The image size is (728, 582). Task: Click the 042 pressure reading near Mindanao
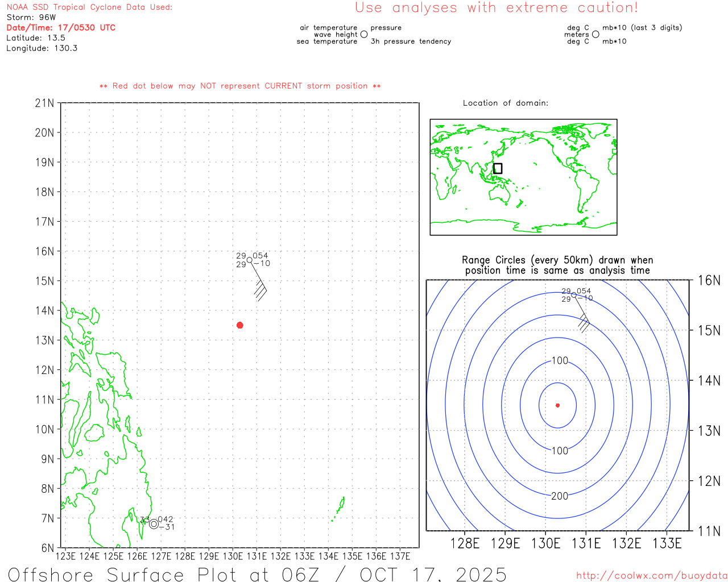(x=166, y=519)
